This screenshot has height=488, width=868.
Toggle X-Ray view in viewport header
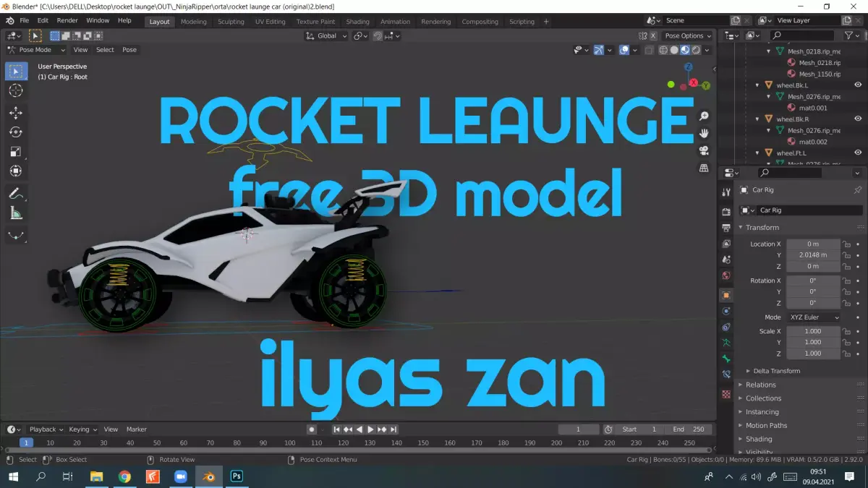click(649, 50)
